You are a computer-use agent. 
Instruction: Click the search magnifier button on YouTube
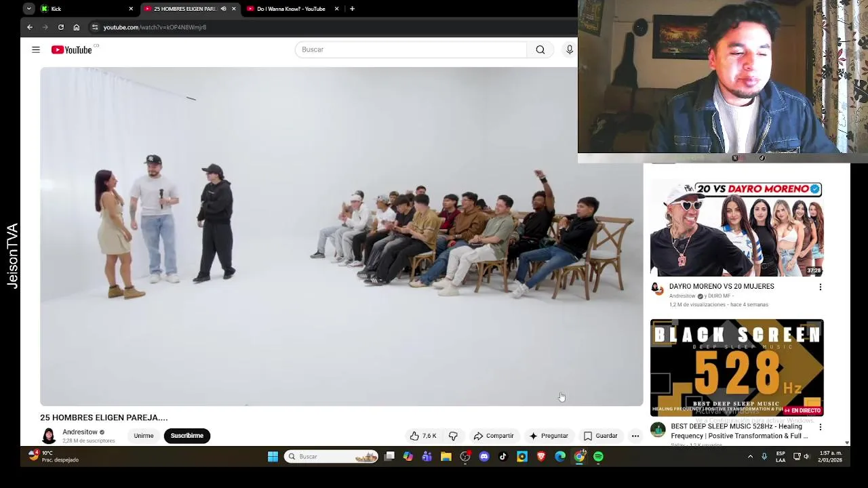[x=540, y=49]
